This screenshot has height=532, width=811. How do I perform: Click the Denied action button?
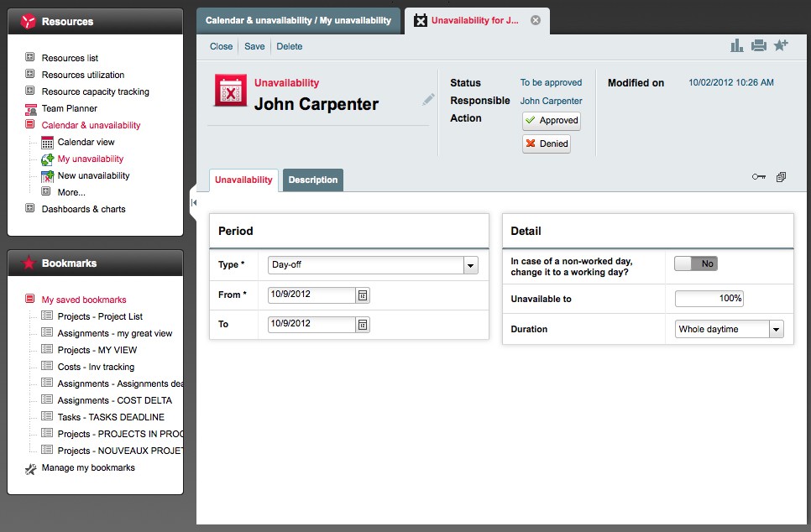click(547, 144)
